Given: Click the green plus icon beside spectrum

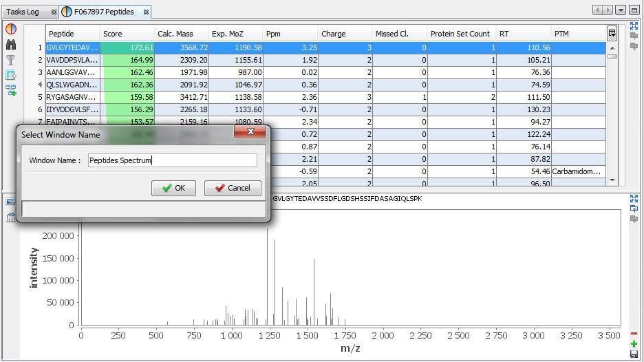Looking at the screenshot, I should 634,344.
